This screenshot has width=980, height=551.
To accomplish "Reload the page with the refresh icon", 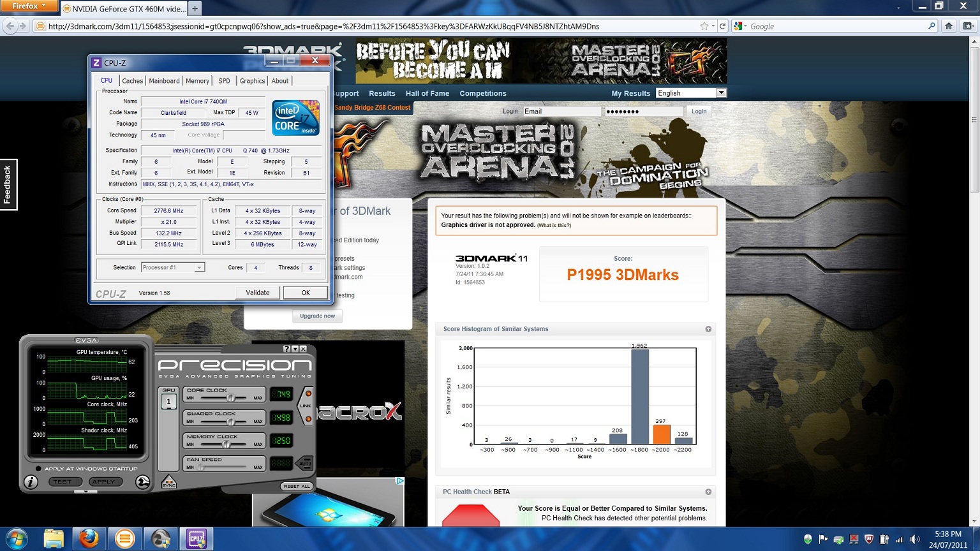I will click(722, 26).
